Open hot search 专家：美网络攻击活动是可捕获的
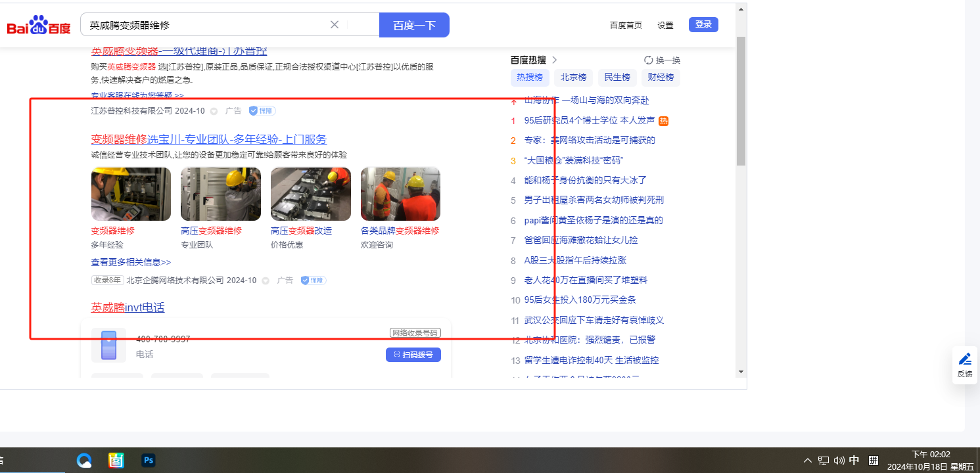The image size is (980, 473). point(590,140)
